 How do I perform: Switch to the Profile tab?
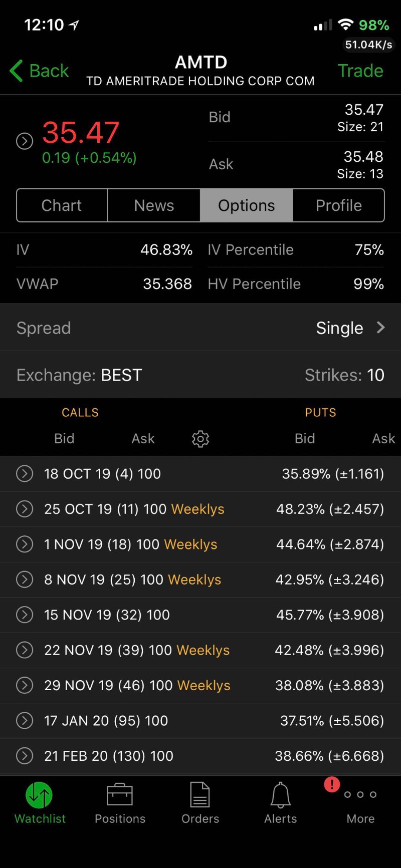[x=338, y=205]
